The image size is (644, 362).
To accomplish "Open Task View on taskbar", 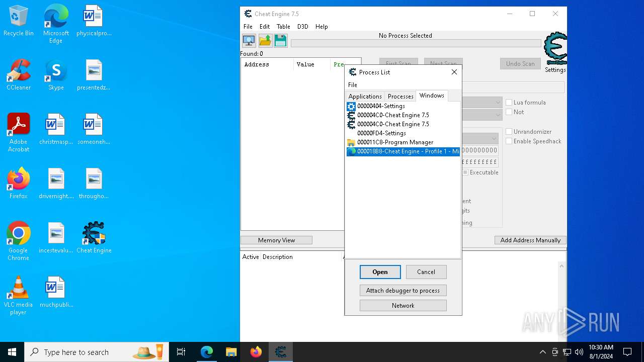I will tap(181, 352).
